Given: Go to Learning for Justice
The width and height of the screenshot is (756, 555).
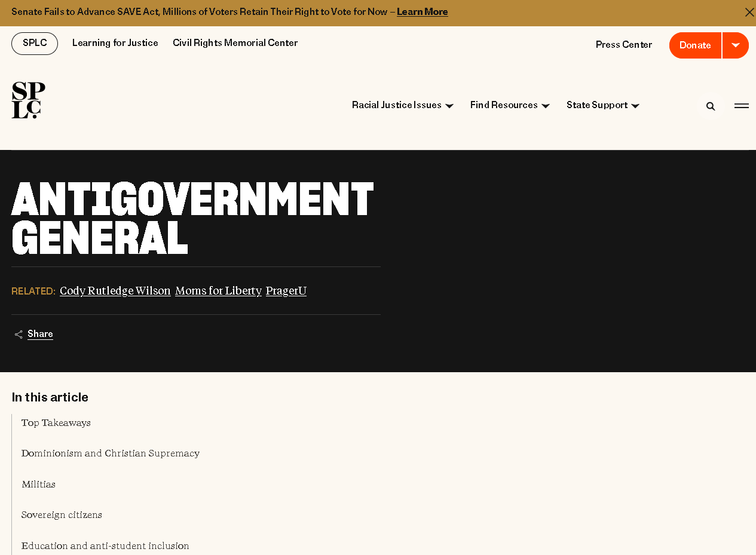Looking at the screenshot, I should click(115, 43).
